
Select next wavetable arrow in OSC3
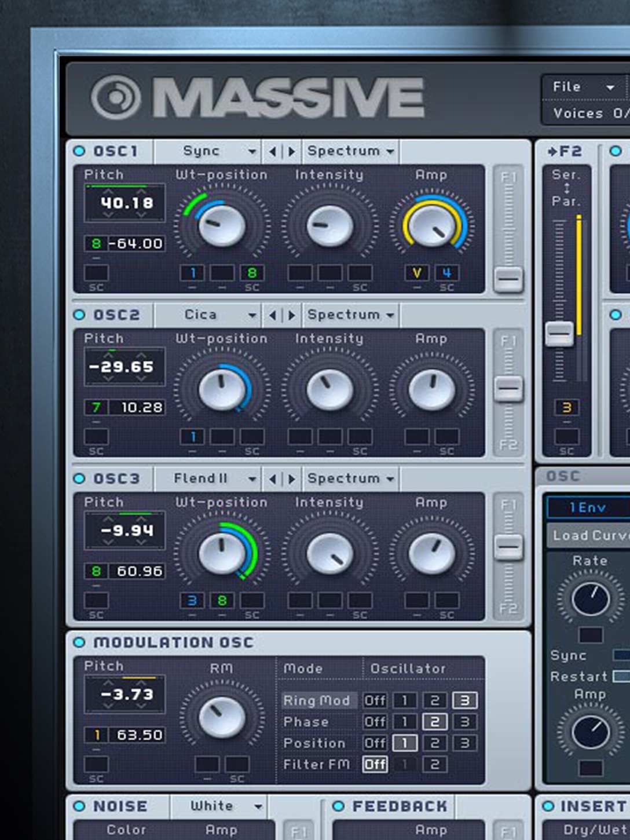[291, 479]
